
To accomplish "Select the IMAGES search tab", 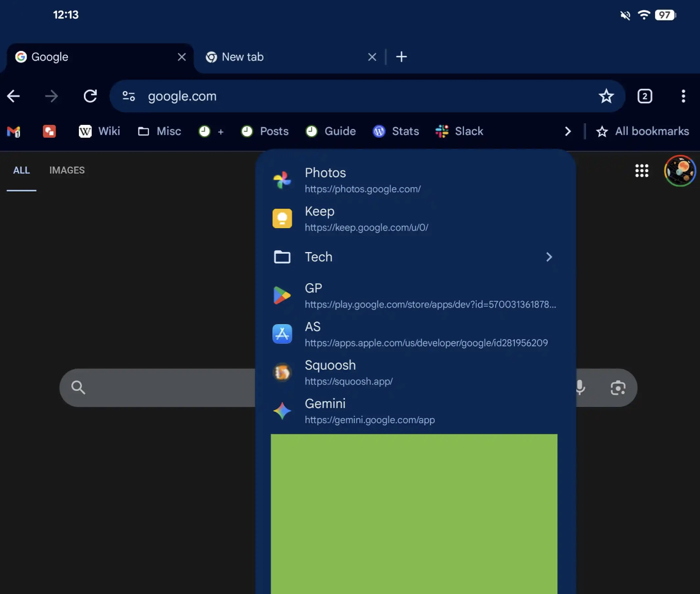I will point(67,170).
